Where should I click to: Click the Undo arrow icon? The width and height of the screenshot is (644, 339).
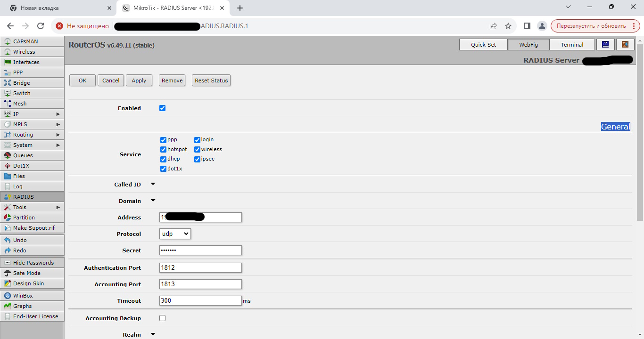click(x=8, y=240)
